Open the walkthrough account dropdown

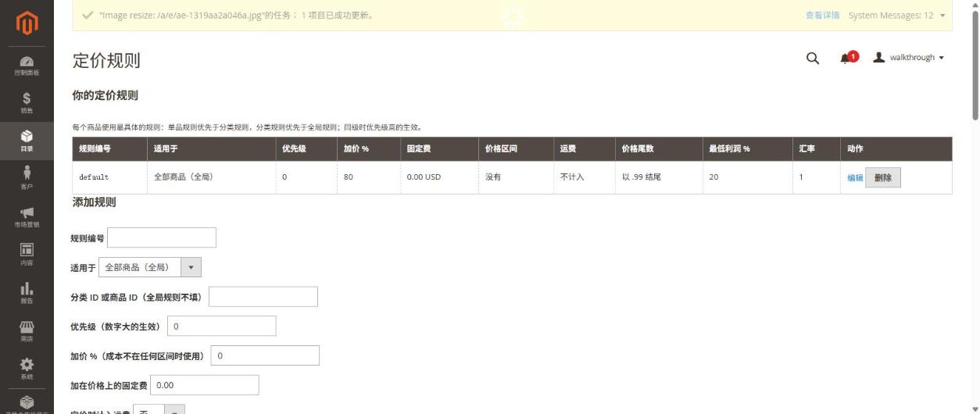[909, 58]
